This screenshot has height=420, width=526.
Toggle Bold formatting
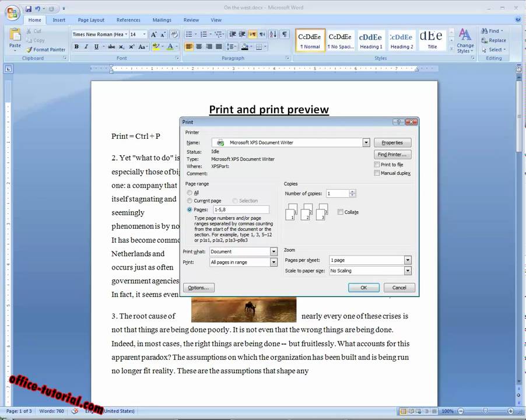pos(76,47)
